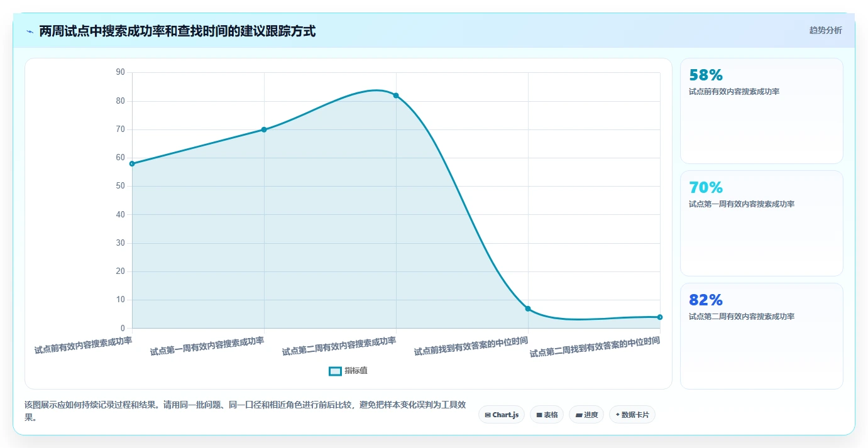Click the data point at value 58
The image size is (868, 448).
[x=132, y=163]
